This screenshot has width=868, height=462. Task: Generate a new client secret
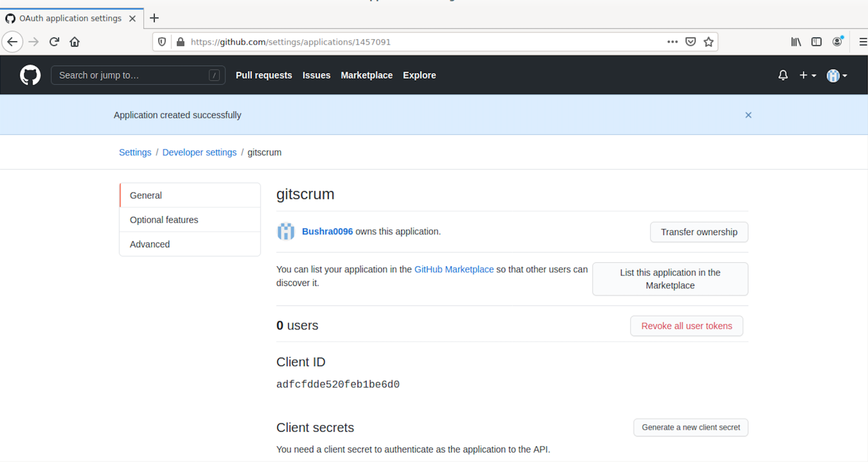click(690, 427)
